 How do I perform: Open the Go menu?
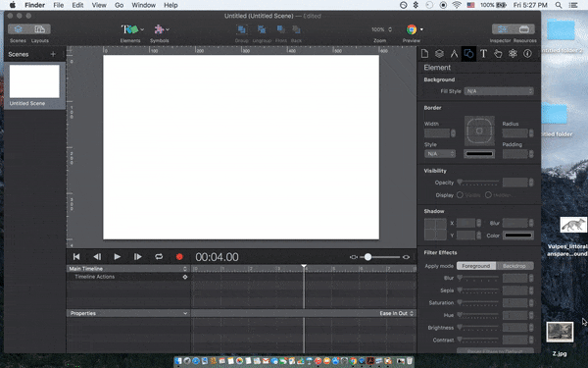coord(119,5)
